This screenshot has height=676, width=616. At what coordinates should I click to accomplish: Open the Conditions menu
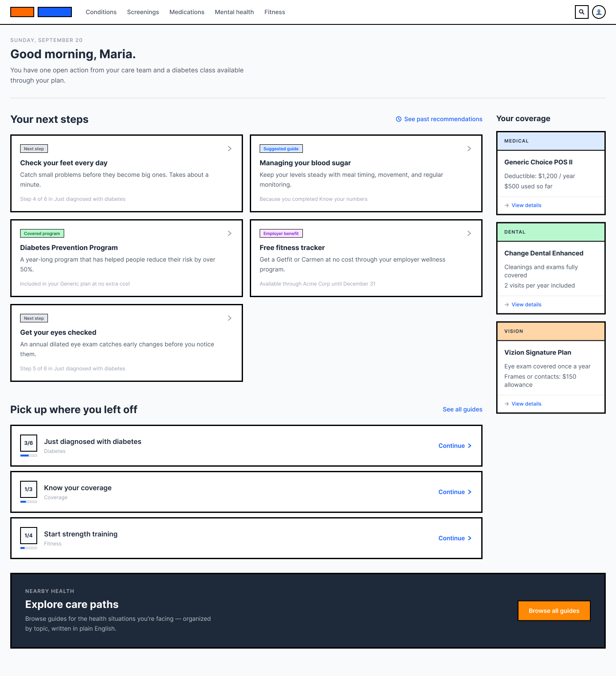pyautogui.click(x=101, y=12)
